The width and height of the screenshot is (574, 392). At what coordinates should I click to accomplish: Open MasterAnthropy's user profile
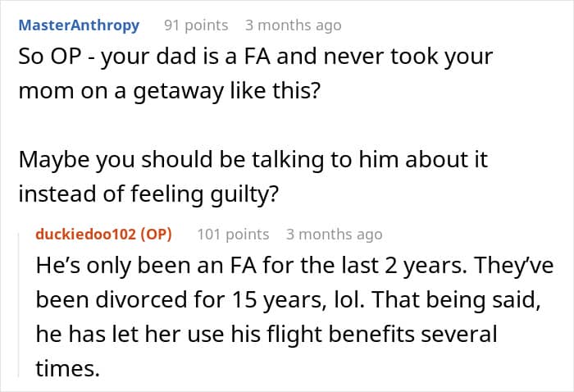coord(79,25)
